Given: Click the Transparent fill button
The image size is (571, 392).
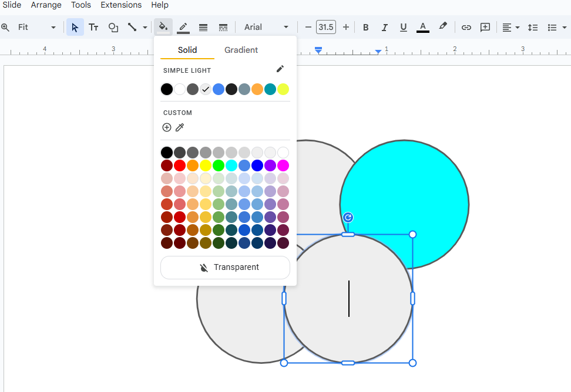Looking at the screenshot, I should pos(225,267).
